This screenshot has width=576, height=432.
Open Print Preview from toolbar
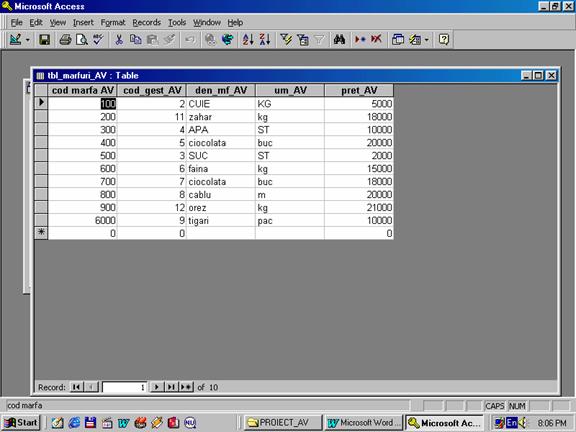(x=82, y=39)
